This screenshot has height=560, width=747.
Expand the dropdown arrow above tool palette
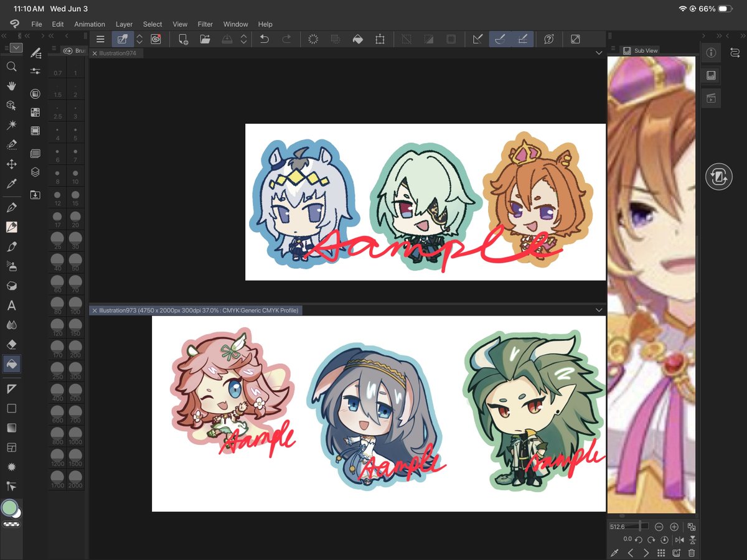point(16,48)
